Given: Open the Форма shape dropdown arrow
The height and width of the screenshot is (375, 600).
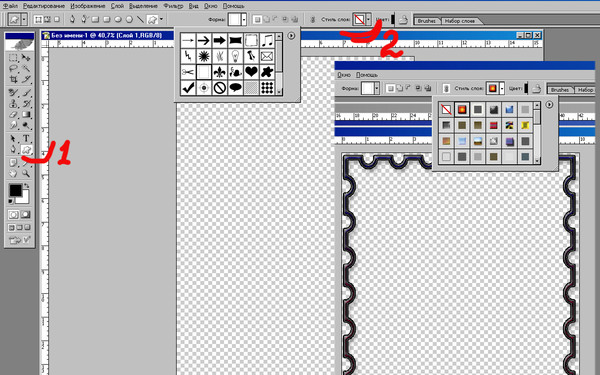Looking at the screenshot, I should coord(244,19).
